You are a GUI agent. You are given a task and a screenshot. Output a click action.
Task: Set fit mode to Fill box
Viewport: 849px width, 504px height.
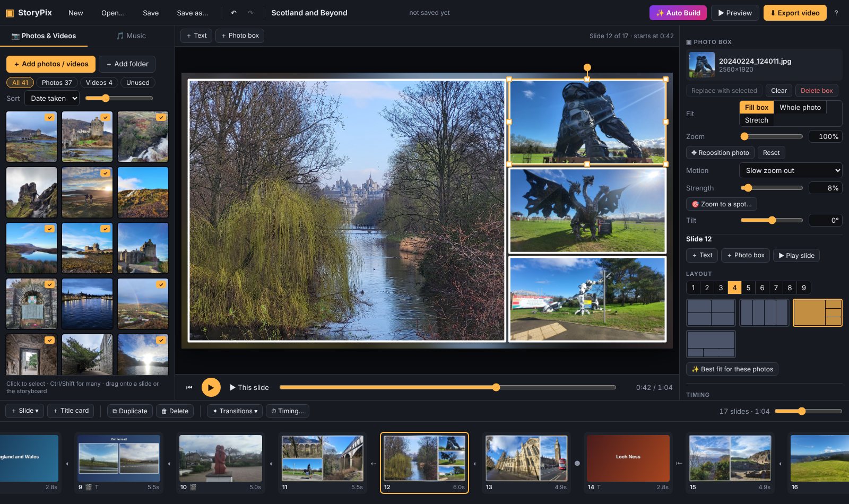pos(756,107)
